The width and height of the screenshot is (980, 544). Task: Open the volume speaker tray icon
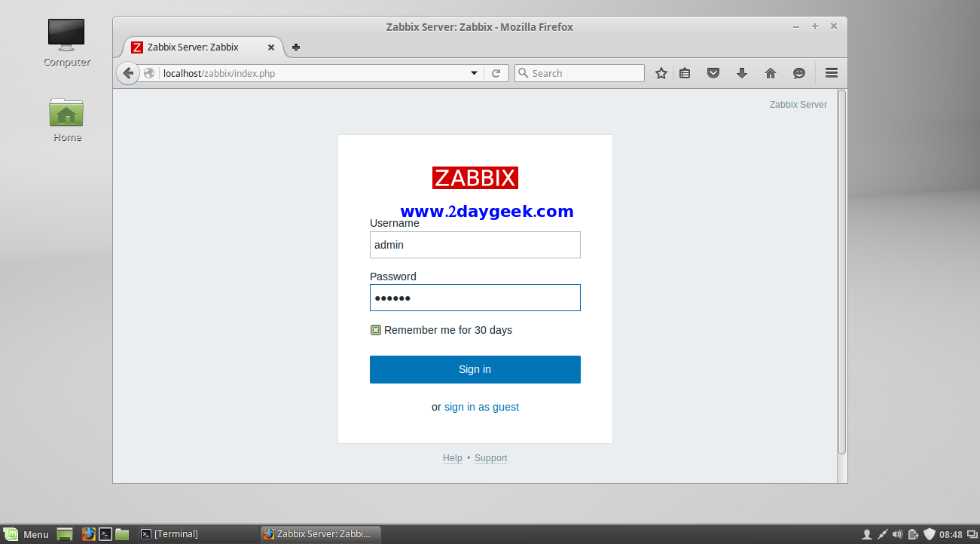[x=898, y=534]
